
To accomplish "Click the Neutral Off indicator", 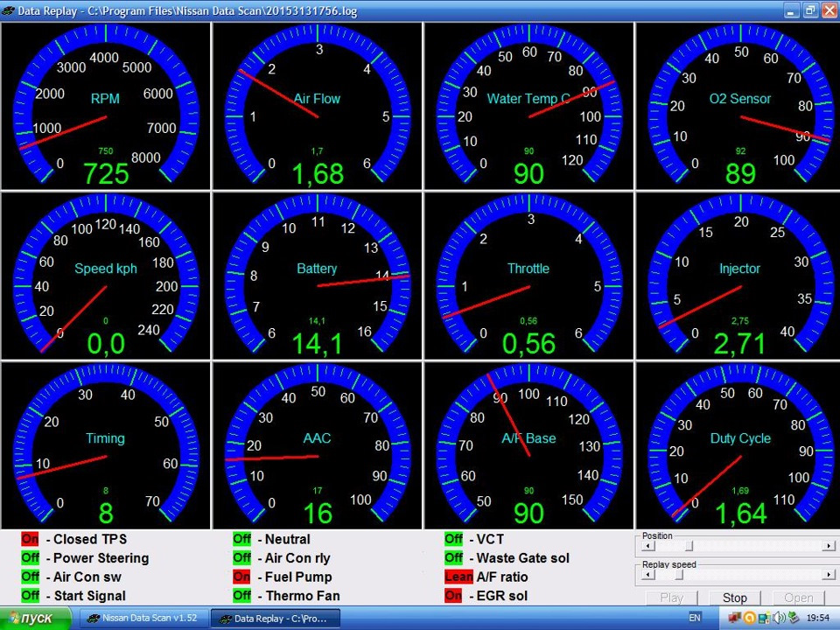I will click(x=241, y=539).
